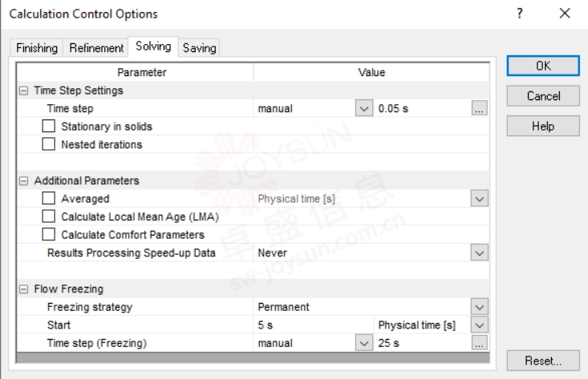Click the ellipsis button next to 0.05 s
Viewport: 588px width, 379px height.
coord(480,108)
